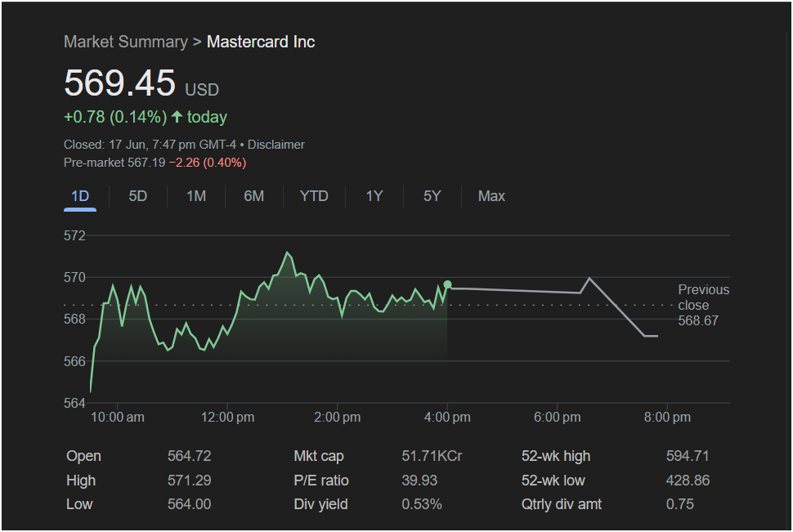Click the 8:00 pm axis label
This screenshot has width=793, height=532.
coord(667,418)
